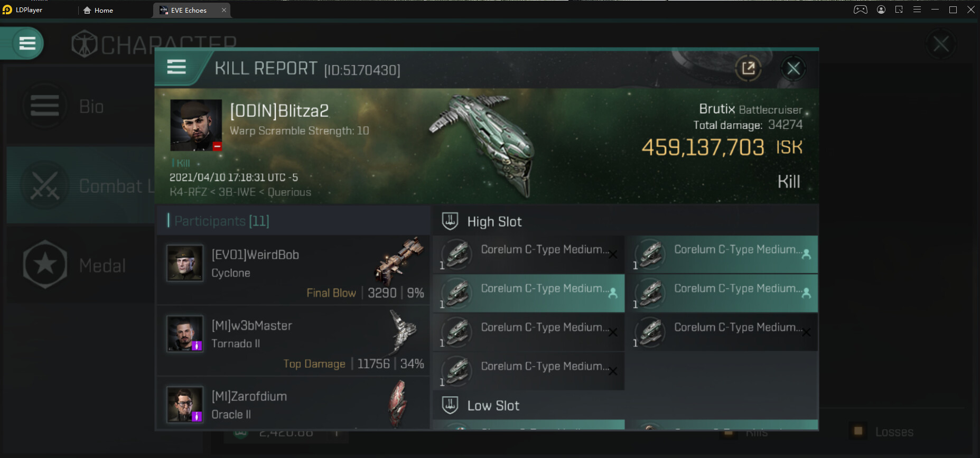The width and height of the screenshot is (980, 458).
Task: Open the green main menu button
Action: 27,43
